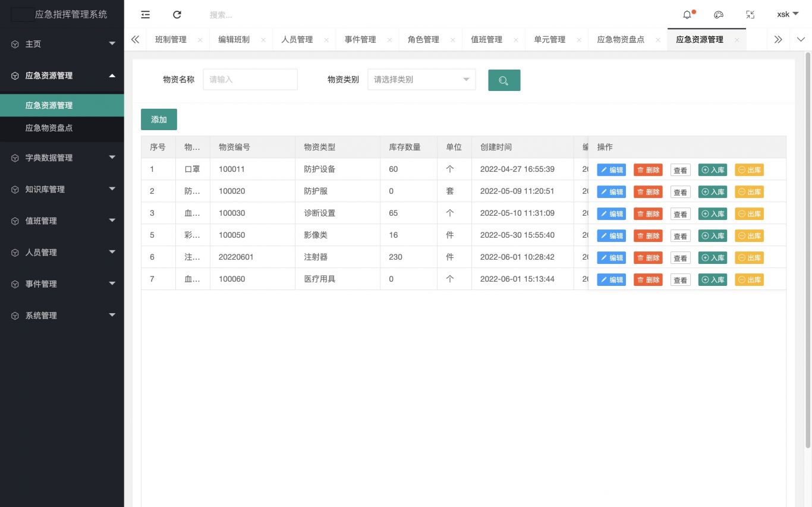This screenshot has width=812, height=507.
Task: Open the tab options down-chevron
Action: (801, 40)
